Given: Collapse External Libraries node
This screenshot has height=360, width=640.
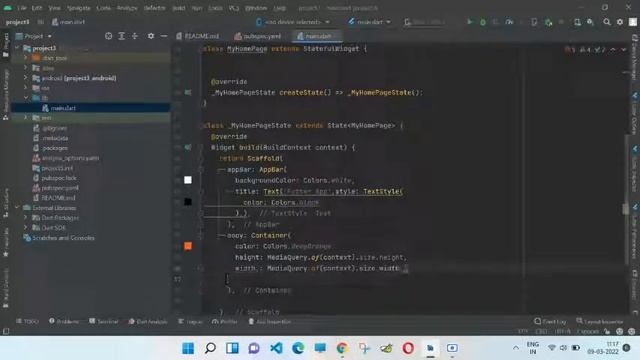Looking at the screenshot, I should [17, 207].
